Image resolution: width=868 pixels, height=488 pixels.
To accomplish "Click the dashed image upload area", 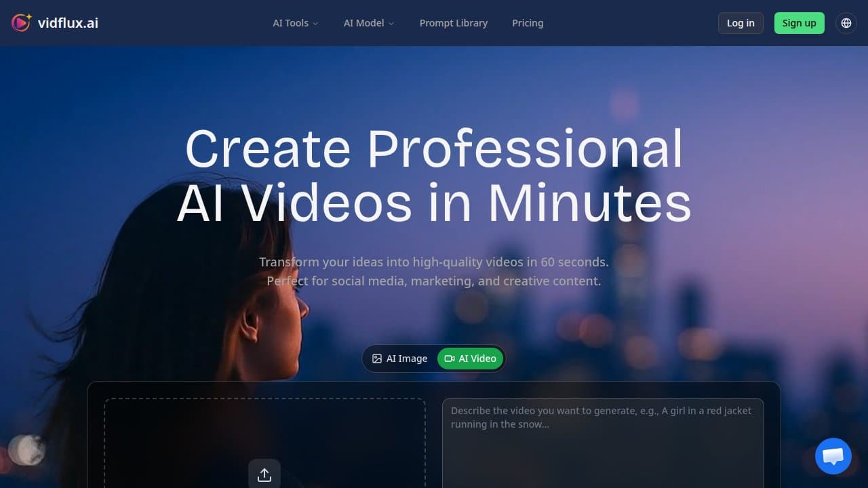I will click(x=264, y=443).
